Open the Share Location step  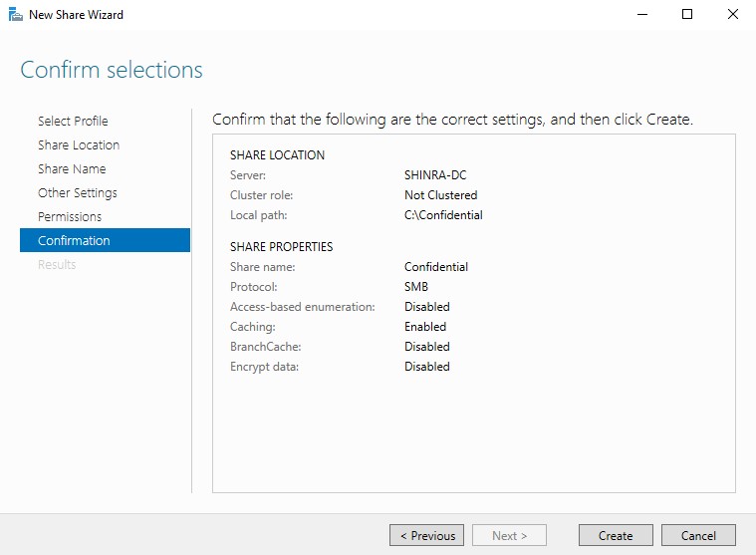pyautogui.click(x=79, y=144)
